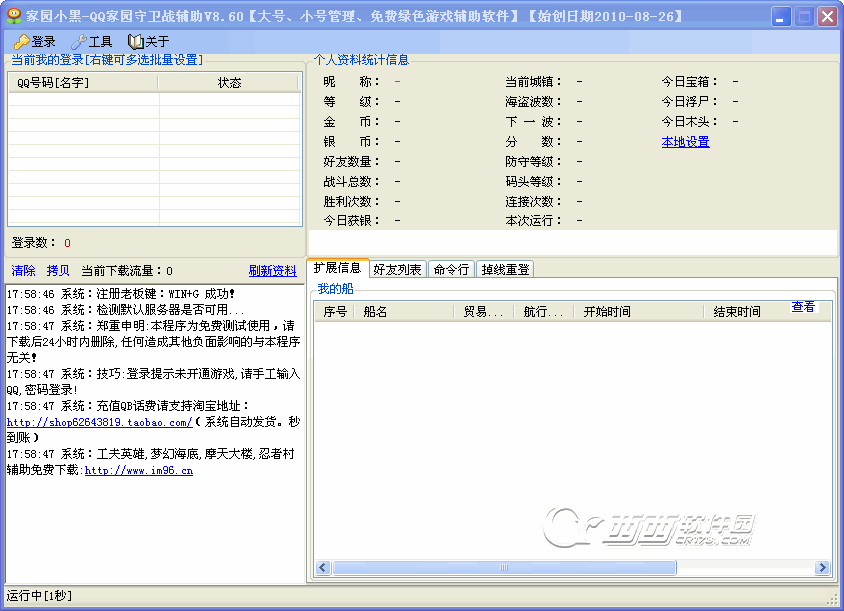Click the book icon for 关于
The width and height of the screenshot is (844, 611).
point(135,41)
